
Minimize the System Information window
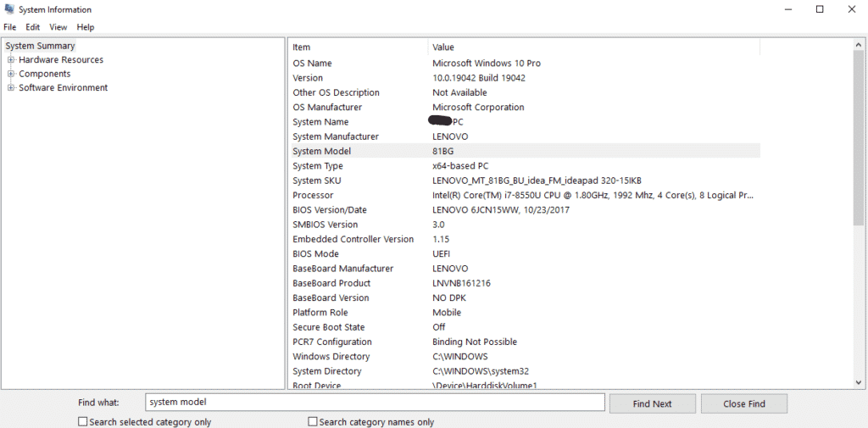787,9
